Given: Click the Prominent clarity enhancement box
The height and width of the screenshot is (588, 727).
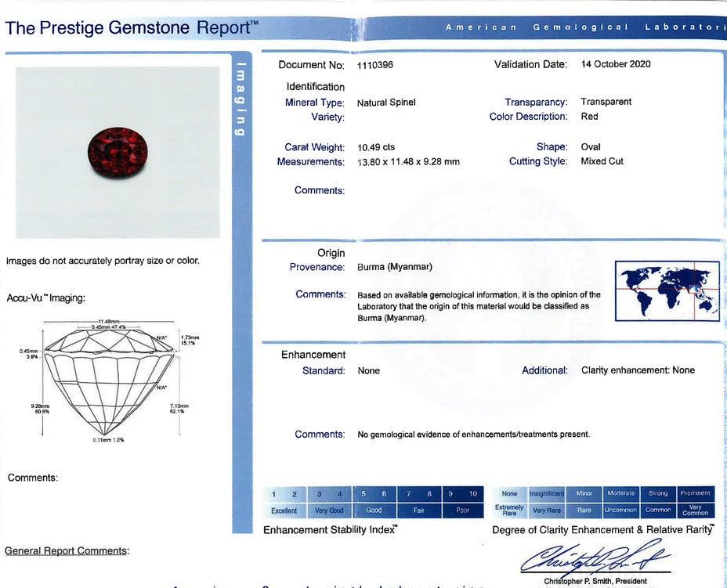Looking at the screenshot, I should 696,494.
